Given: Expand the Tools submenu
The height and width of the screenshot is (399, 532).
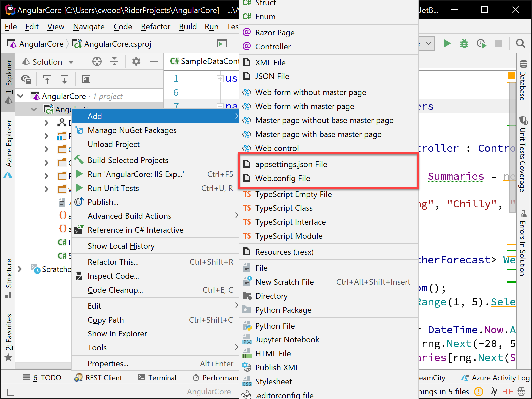Looking at the screenshot, I should click(236, 347).
